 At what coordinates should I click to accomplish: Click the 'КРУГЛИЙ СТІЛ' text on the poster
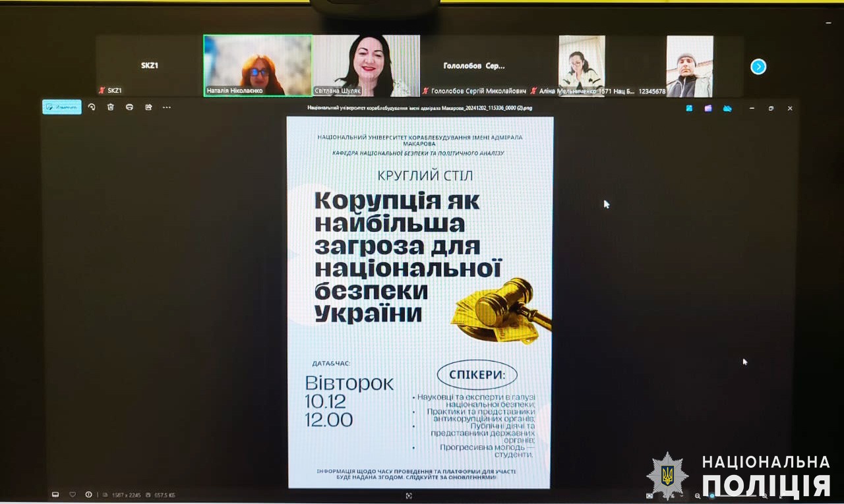(x=425, y=176)
